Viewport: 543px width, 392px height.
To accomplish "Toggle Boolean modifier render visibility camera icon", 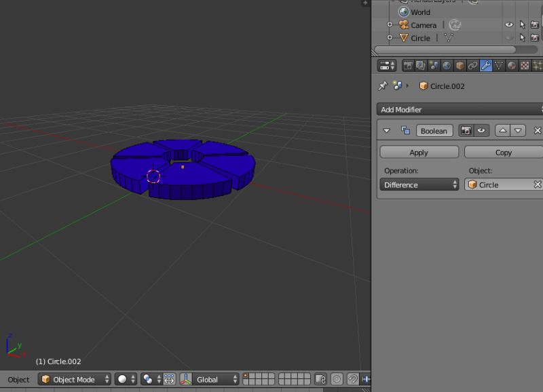I will click(x=466, y=130).
